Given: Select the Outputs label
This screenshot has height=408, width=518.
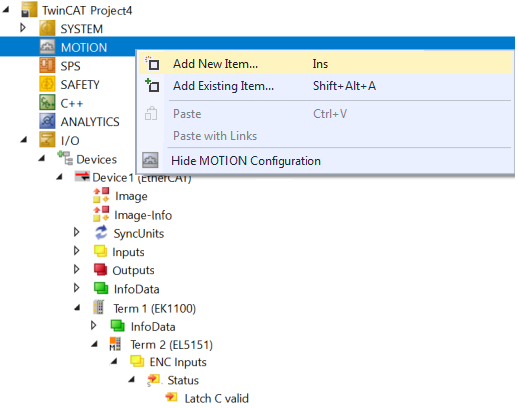Looking at the screenshot, I should (x=133, y=270).
